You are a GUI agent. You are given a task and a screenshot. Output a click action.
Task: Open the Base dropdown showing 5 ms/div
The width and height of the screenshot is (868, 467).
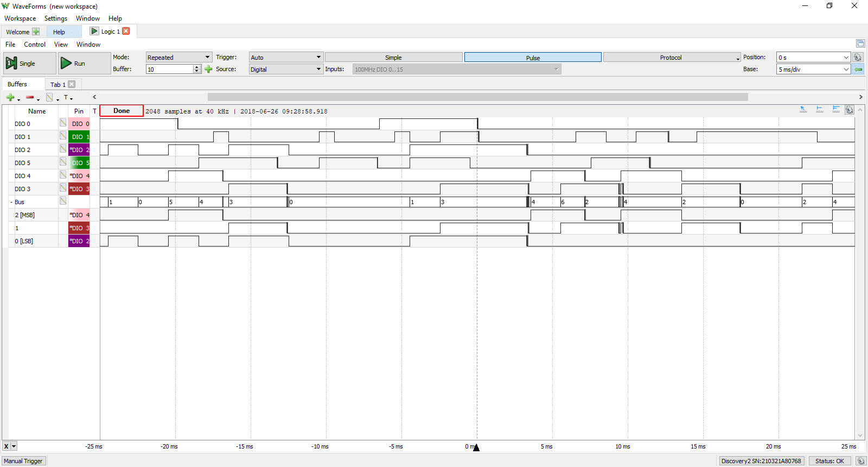[813, 69]
